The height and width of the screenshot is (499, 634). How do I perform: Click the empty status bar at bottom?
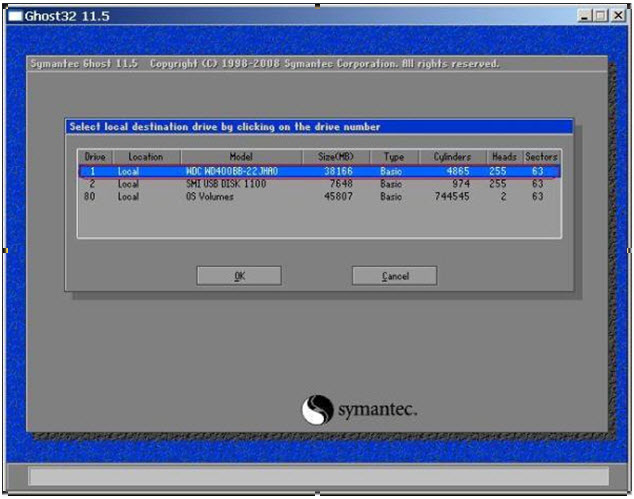(x=317, y=476)
